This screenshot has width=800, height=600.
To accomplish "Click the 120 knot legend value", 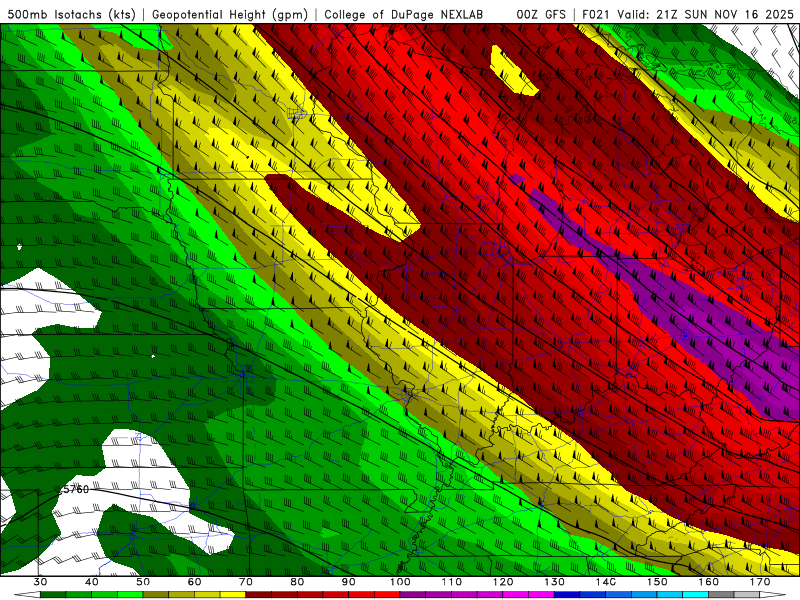I will pos(503,582).
